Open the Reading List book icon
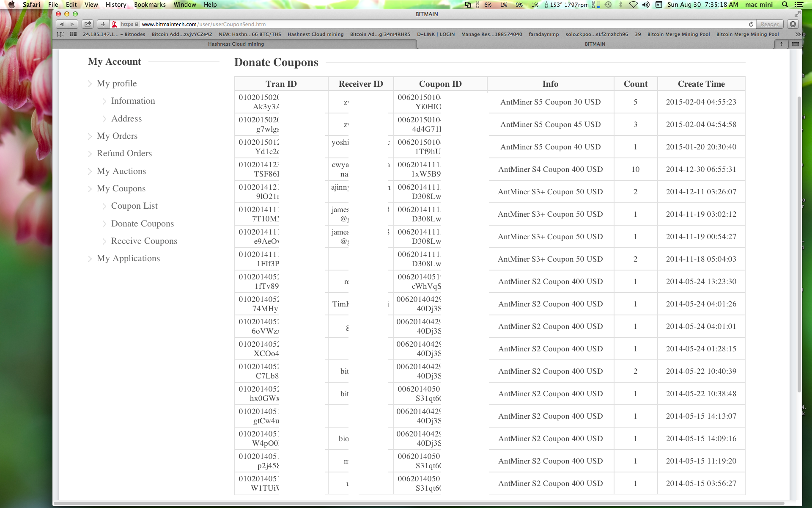This screenshot has width=812, height=508. click(x=61, y=34)
